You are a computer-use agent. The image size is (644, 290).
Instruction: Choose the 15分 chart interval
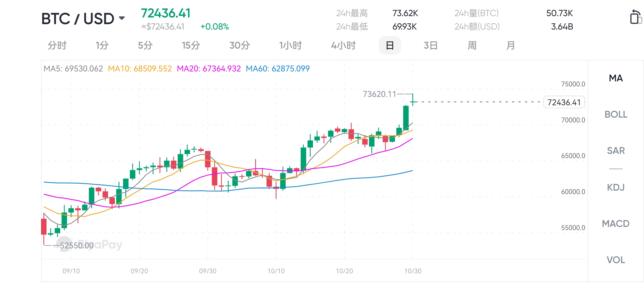(191, 45)
